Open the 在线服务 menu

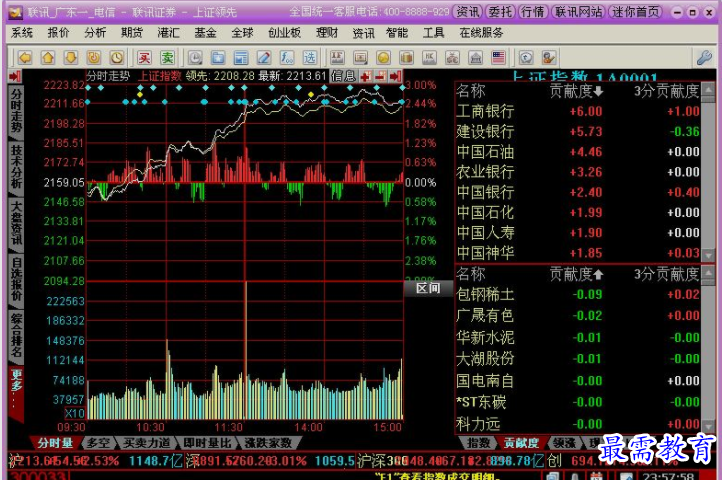pos(481,33)
